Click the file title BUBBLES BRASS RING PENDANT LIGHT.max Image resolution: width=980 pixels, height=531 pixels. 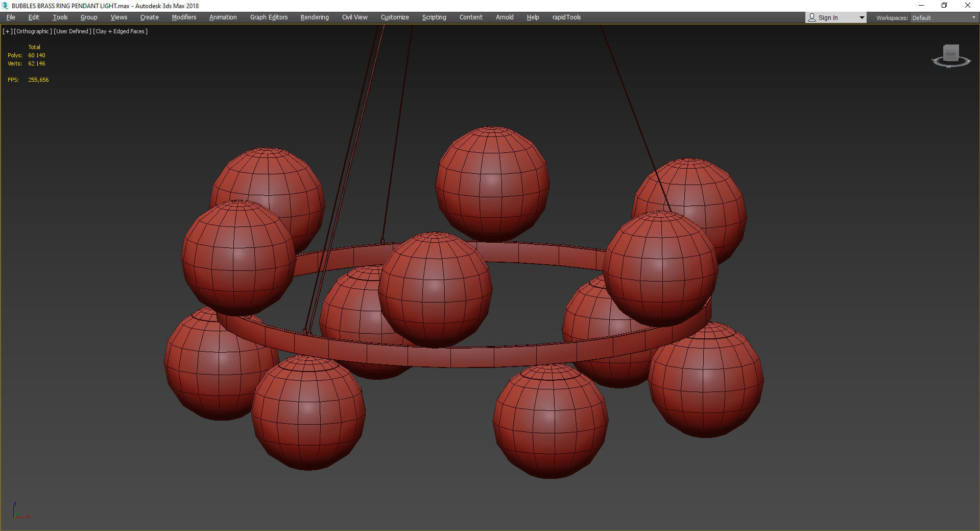click(x=70, y=6)
